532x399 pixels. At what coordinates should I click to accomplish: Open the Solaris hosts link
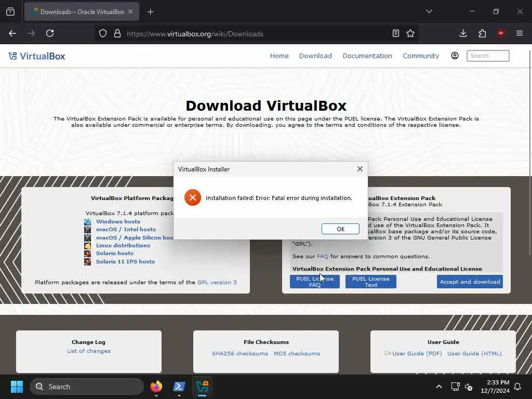115,253
